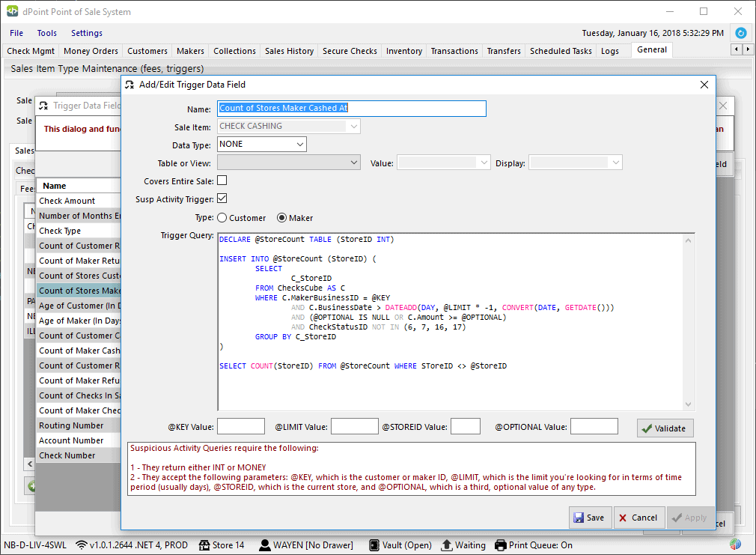Click the Name column header in list
This screenshot has width=756, height=555.
tap(79, 186)
